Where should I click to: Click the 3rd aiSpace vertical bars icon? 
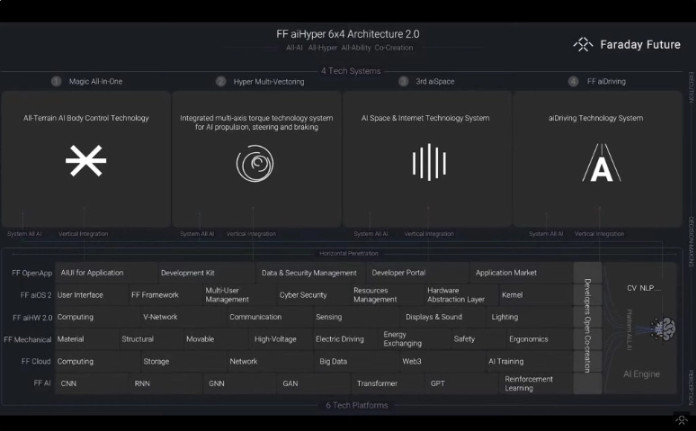[x=429, y=162]
